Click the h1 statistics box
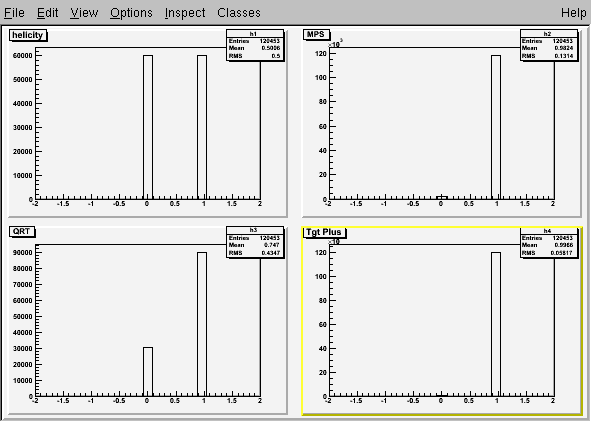 coord(255,45)
